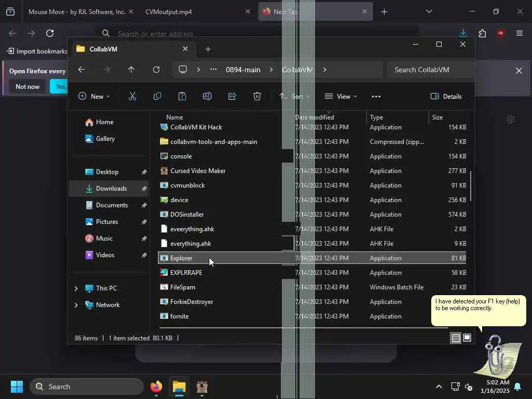The width and height of the screenshot is (532, 399).
Task: Click File Explorer icon in the taskbar
Action: (x=179, y=387)
